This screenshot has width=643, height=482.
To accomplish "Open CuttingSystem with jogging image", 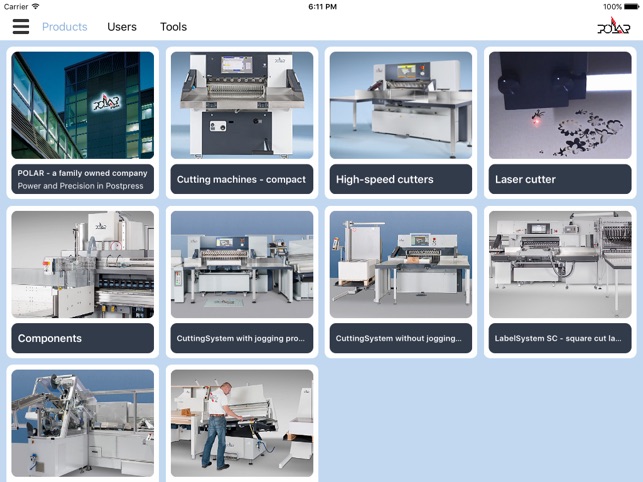I will 242,264.
